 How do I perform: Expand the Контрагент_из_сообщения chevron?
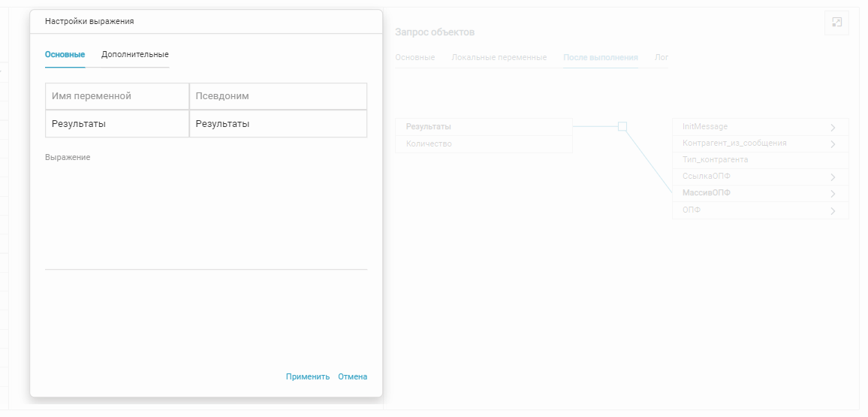tap(833, 144)
